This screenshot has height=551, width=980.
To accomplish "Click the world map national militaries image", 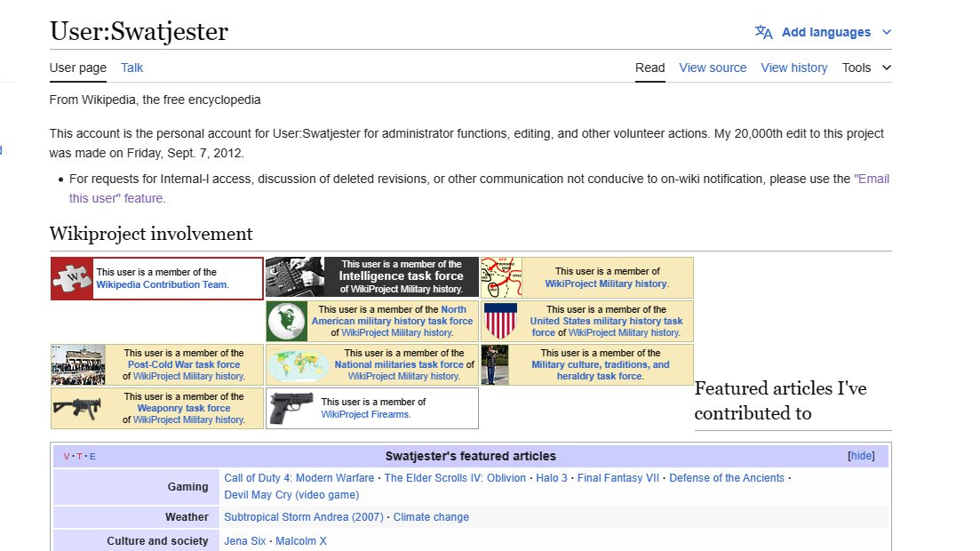I will point(297,364).
